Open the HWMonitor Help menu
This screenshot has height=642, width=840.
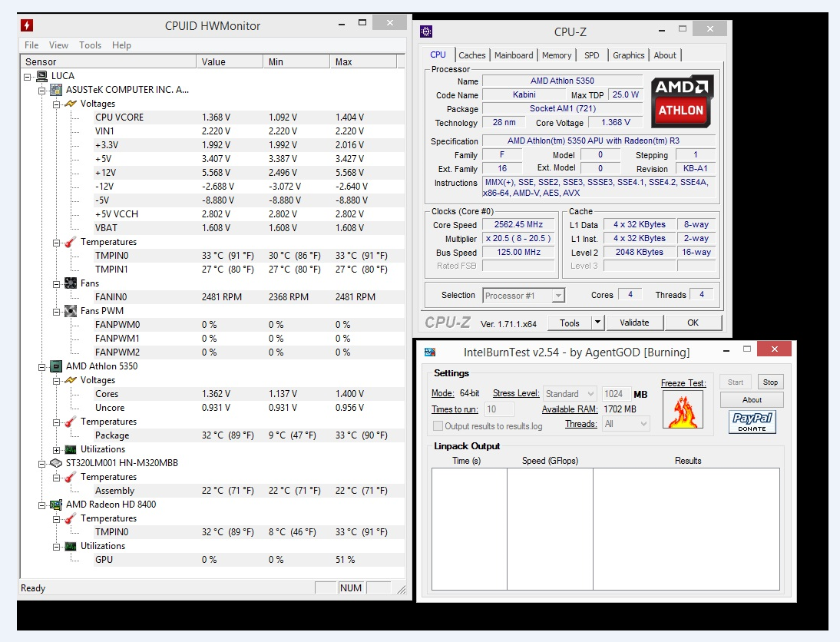(x=121, y=45)
